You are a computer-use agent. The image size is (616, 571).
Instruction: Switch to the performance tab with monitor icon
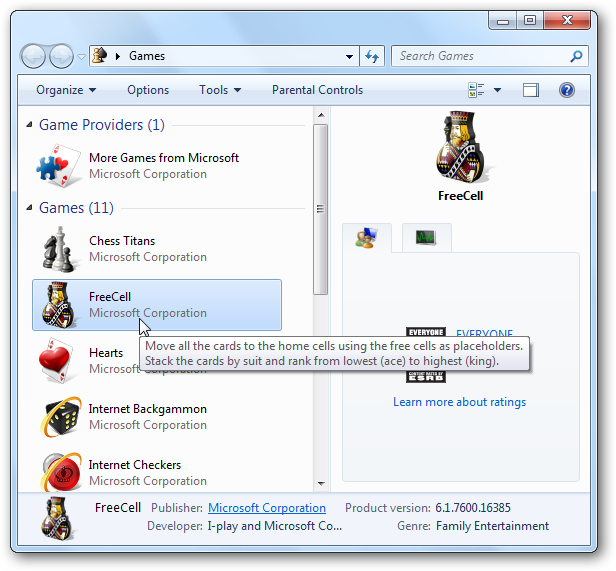[426, 237]
